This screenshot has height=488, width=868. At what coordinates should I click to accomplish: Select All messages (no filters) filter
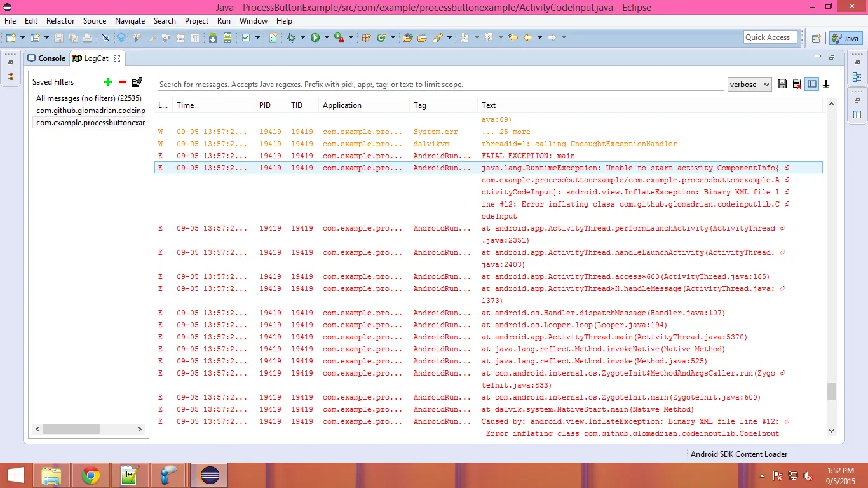click(x=89, y=98)
